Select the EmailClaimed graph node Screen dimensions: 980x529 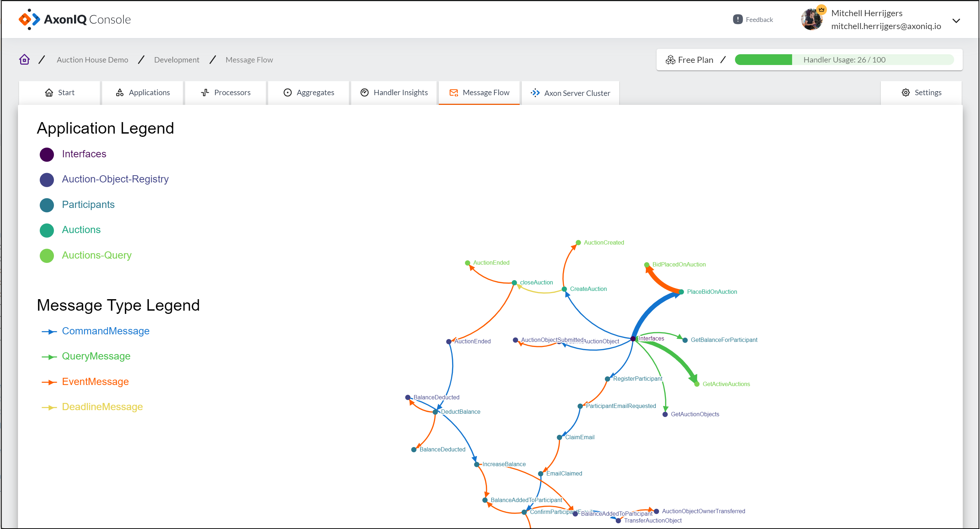click(540, 473)
